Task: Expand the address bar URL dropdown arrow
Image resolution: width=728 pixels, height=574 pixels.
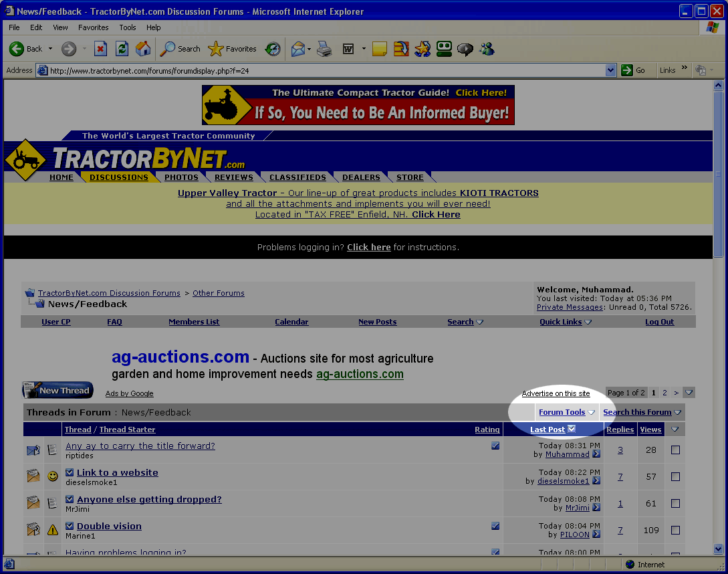Action: point(610,70)
